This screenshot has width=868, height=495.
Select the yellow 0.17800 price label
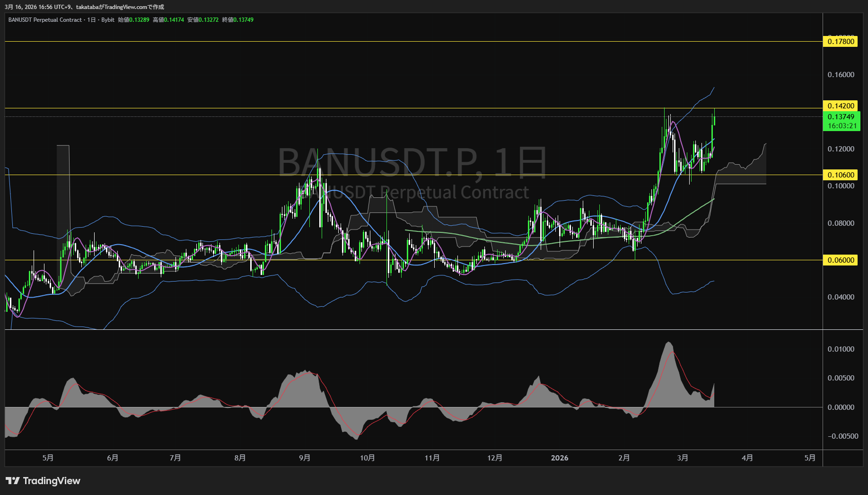click(841, 42)
